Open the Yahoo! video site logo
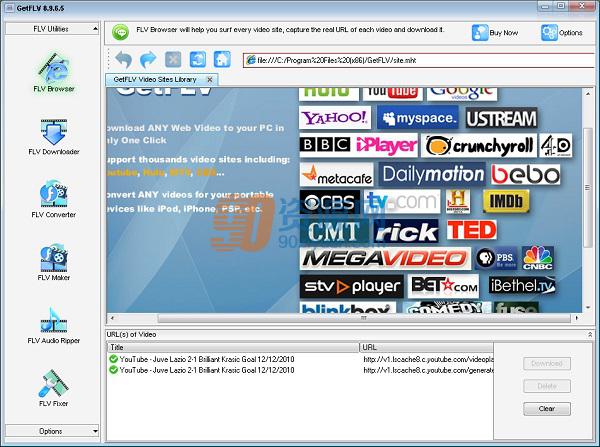Screen dimensions: 600x447 pos(335,118)
